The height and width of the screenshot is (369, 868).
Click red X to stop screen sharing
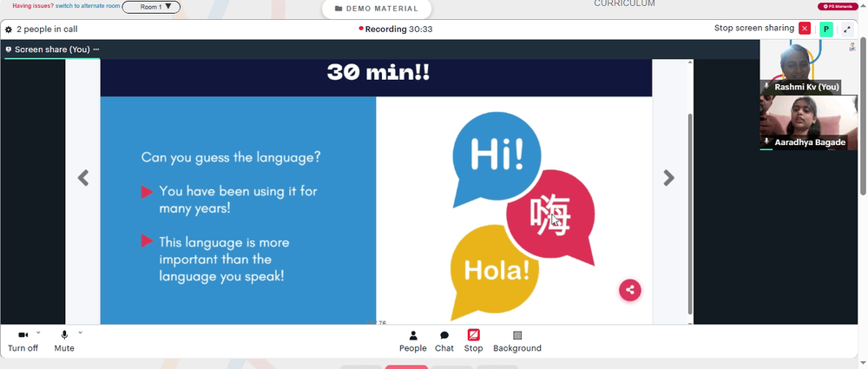[805, 29]
